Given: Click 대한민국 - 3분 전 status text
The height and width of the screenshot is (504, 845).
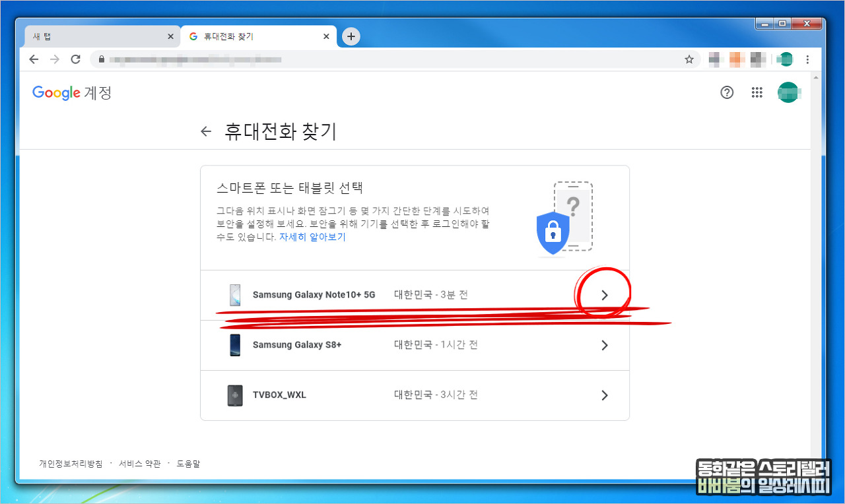Looking at the screenshot, I should click(431, 295).
